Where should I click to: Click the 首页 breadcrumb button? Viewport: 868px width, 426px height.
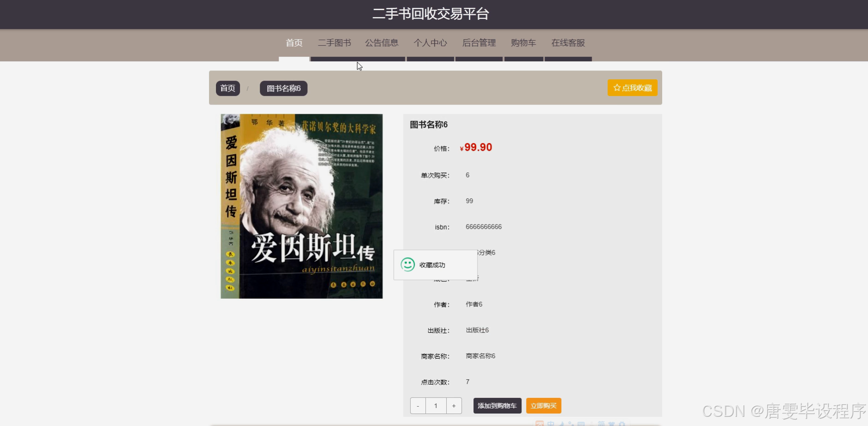[x=228, y=88]
